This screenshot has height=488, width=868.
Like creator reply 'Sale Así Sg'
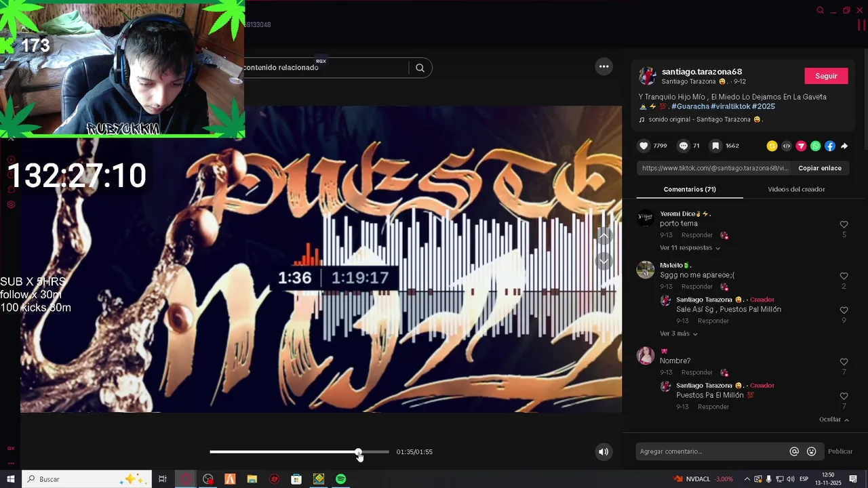coord(844,310)
